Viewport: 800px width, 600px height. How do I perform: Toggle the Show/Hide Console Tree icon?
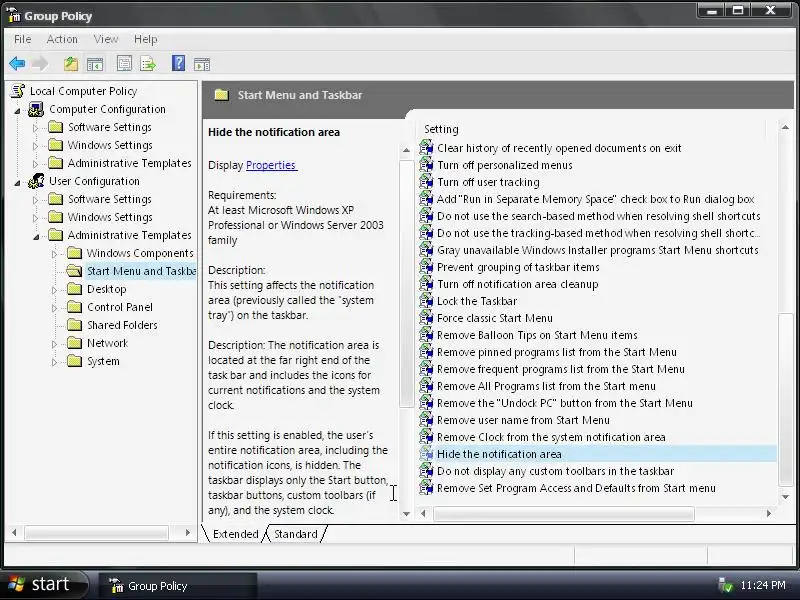(95, 64)
